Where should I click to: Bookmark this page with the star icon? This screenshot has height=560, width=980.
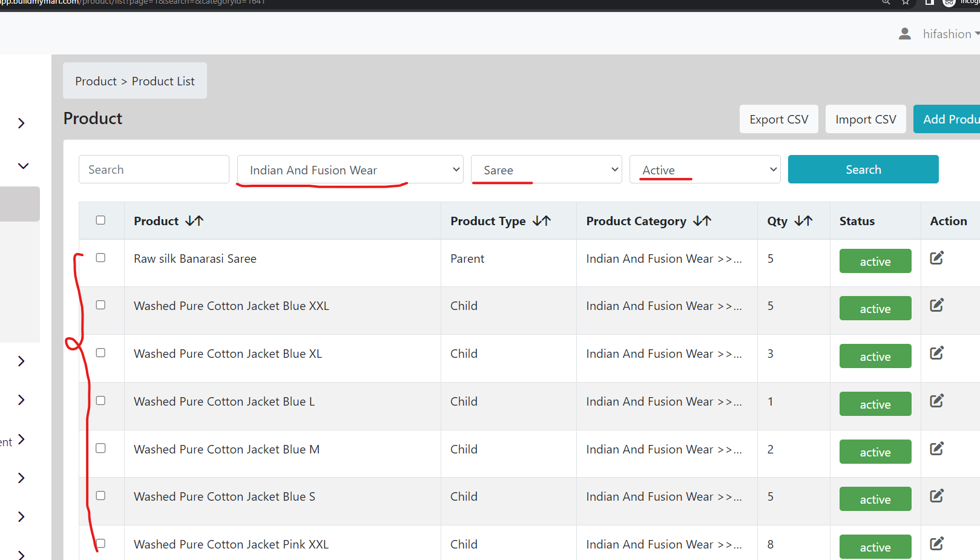pyautogui.click(x=906, y=2)
